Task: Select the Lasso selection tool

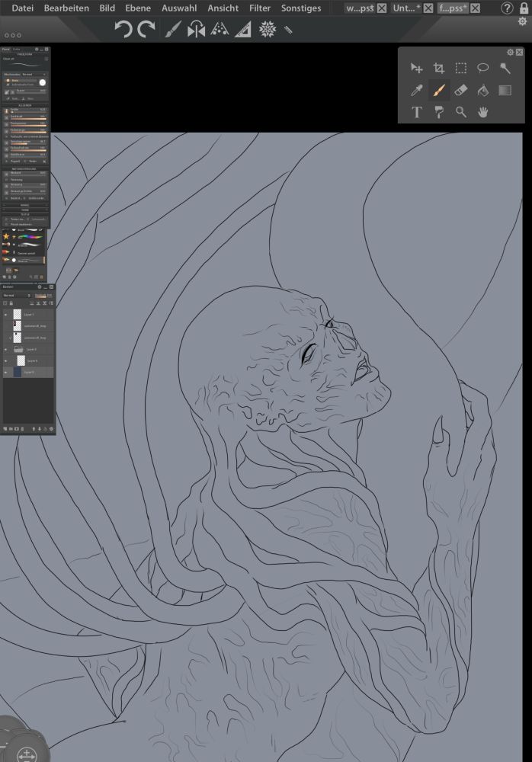Action: [x=482, y=68]
